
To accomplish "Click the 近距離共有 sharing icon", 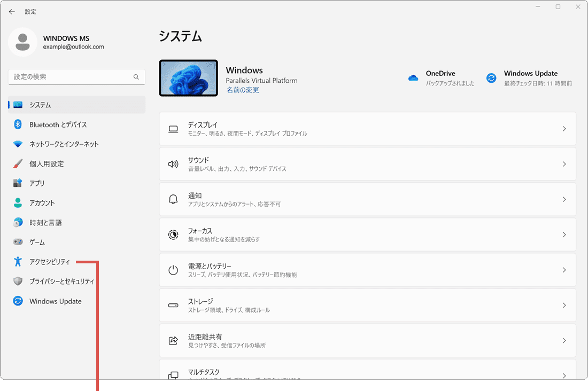I will point(173,340).
